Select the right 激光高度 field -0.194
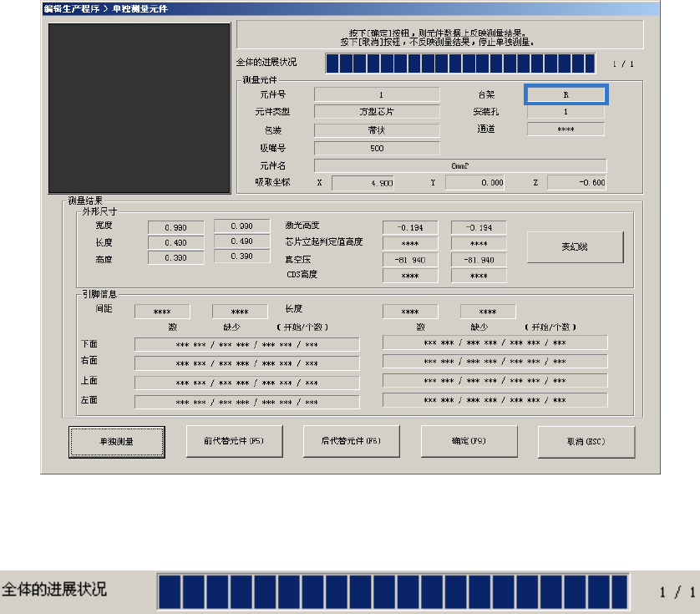This screenshot has width=700, height=614. [x=479, y=228]
